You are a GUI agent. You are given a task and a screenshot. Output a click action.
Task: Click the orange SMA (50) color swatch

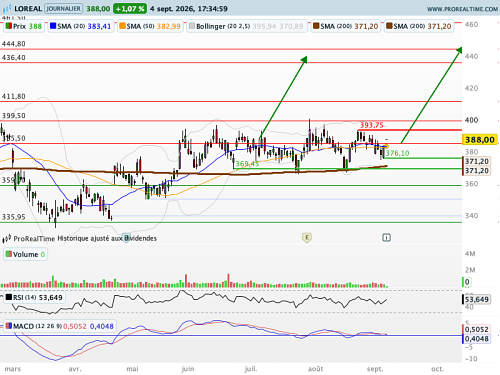coord(122,26)
